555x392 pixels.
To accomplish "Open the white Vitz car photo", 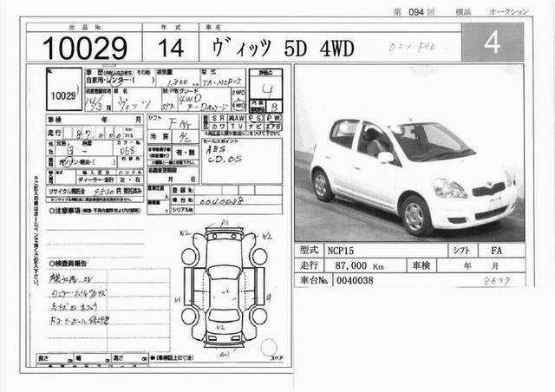I will click(x=409, y=154).
